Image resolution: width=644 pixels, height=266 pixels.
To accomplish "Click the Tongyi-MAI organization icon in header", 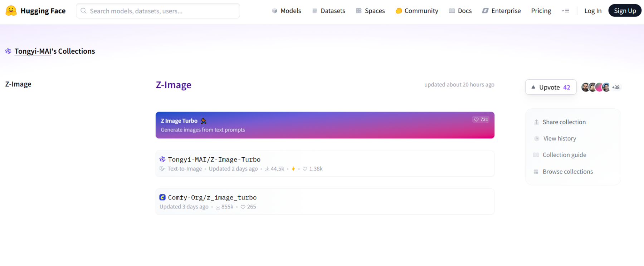I will [x=8, y=51].
